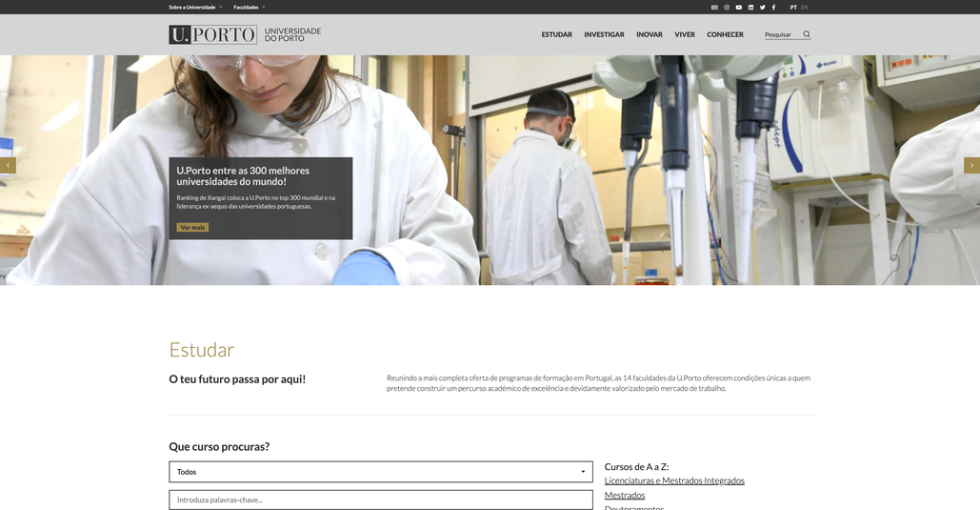Open the Todos course type dropdown
The image size is (980, 510).
click(381, 472)
